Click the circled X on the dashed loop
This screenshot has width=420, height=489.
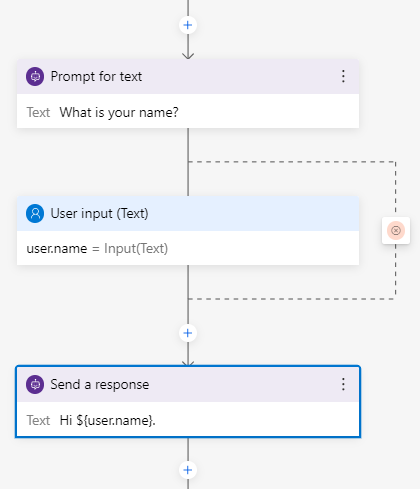(x=396, y=230)
